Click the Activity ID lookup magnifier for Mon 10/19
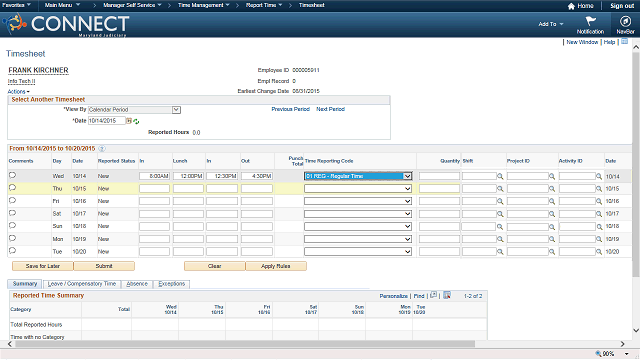 click(x=599, y=239)
